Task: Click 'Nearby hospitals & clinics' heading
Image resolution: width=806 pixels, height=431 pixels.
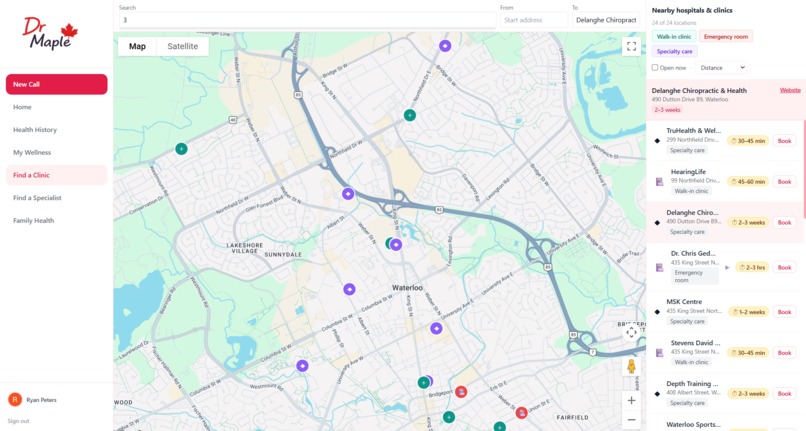Action: 692,10
